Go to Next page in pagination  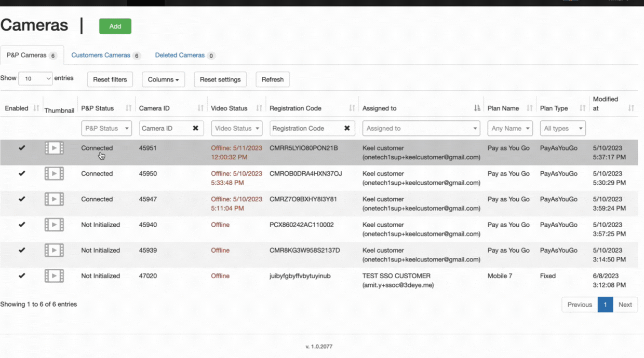pos(625,305)
